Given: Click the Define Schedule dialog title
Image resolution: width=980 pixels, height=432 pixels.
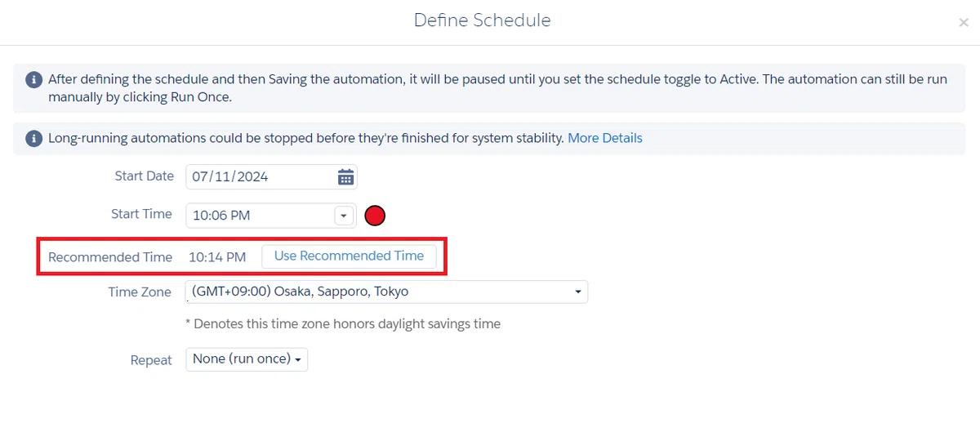Looking at the screenshot, I should (483, 20).
